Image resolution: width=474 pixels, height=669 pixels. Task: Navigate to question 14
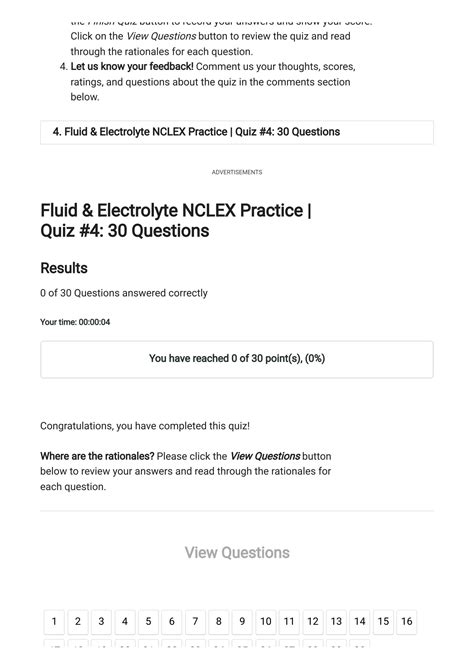(360, 621)
